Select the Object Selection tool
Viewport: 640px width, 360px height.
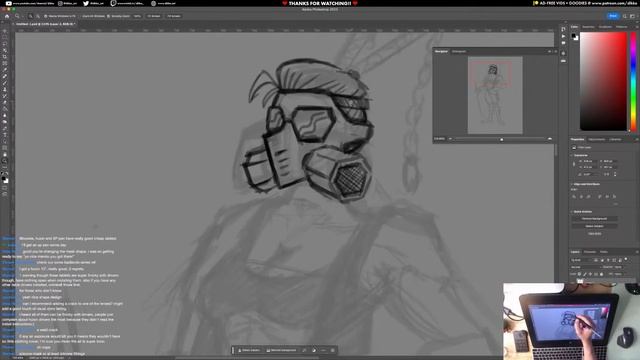click(x=5, y=50)
